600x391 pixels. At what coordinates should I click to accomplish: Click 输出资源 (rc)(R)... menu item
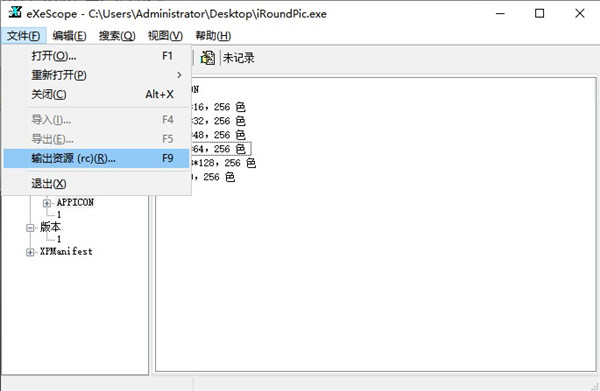coord(96,158)
